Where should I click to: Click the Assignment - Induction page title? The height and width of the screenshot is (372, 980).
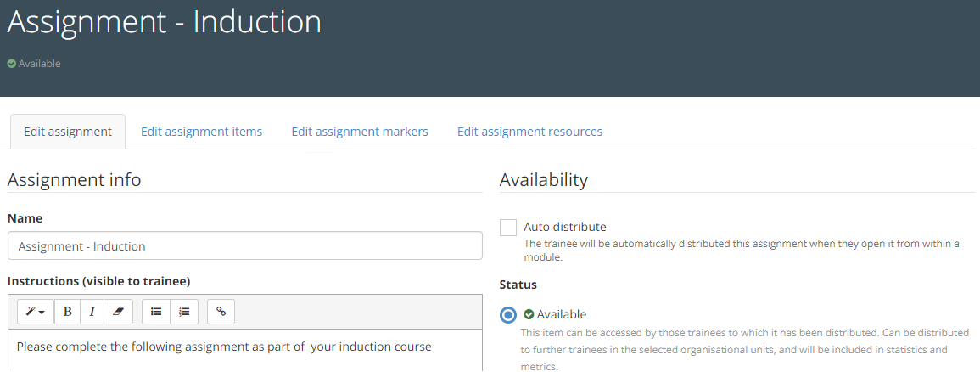pos(165,22)
